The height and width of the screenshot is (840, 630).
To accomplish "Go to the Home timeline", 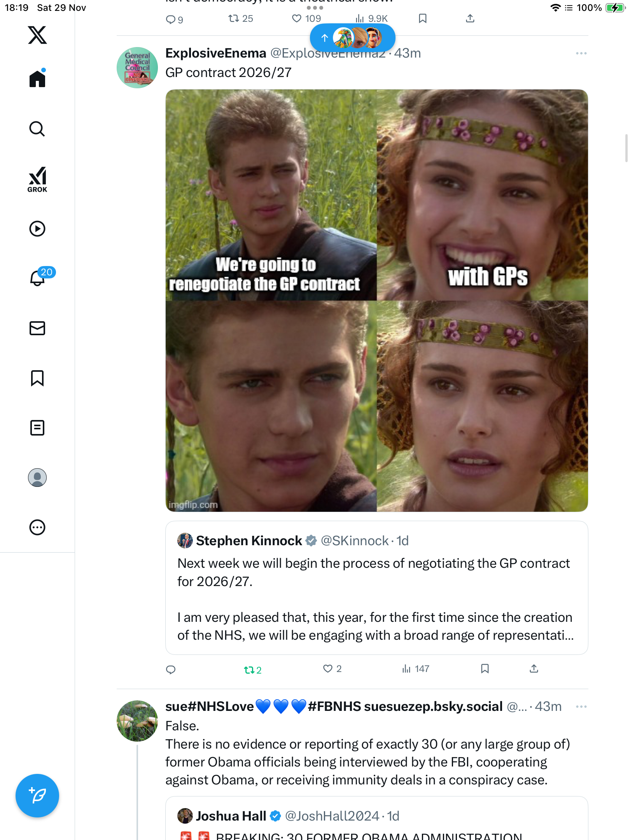I will pos(37,79).
